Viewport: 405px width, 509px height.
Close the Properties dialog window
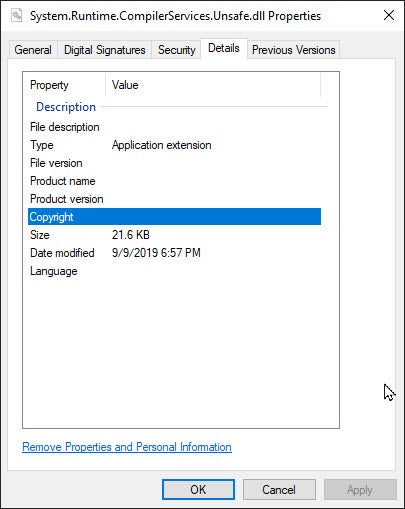pyautogui.click(x=389, y=15)
